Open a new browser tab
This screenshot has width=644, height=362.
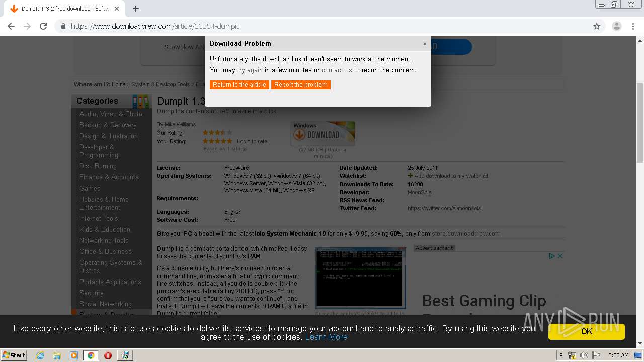136,9
